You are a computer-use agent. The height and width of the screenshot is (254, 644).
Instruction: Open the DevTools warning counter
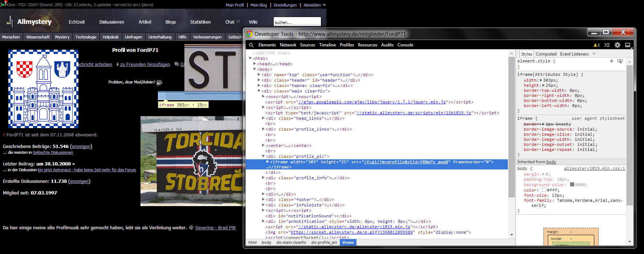[x=596, y=45]
